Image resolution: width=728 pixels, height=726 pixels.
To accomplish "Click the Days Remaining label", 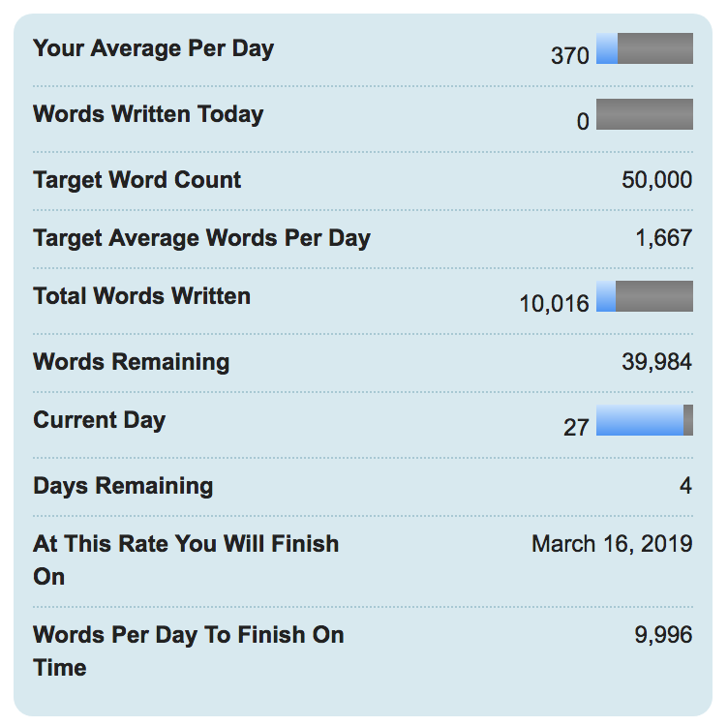I will point(123,486).
